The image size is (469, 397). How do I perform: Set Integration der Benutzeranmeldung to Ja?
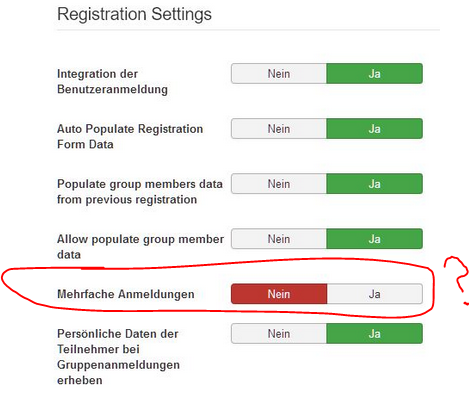tap(375, 74)
